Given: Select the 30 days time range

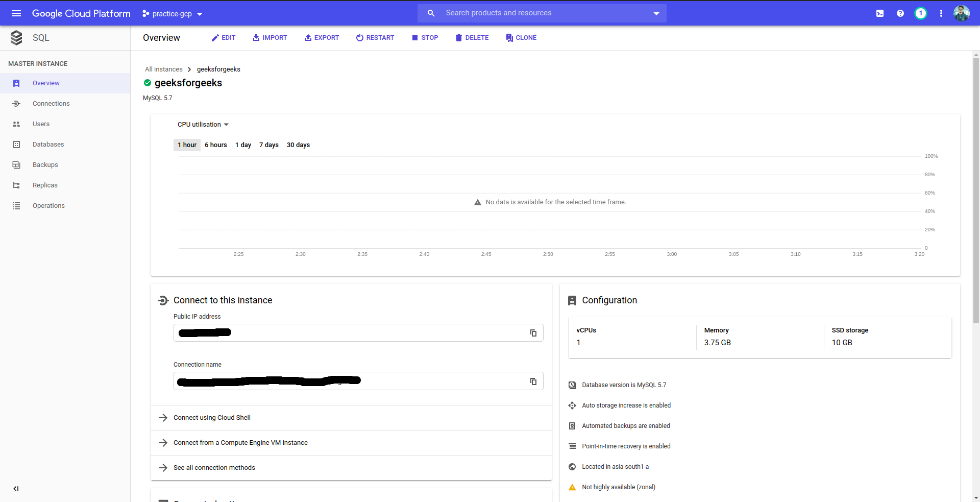Looking at the screenshot, I should click(298, 145).
